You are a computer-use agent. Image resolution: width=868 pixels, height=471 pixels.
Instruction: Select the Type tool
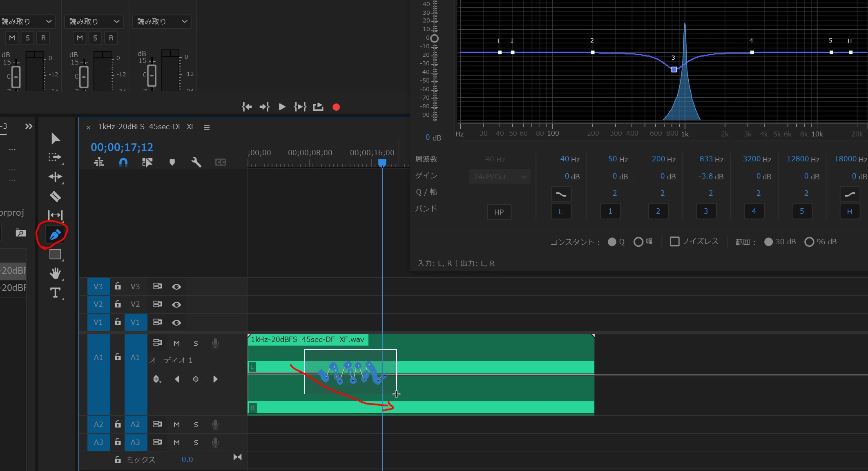point(55,292)
